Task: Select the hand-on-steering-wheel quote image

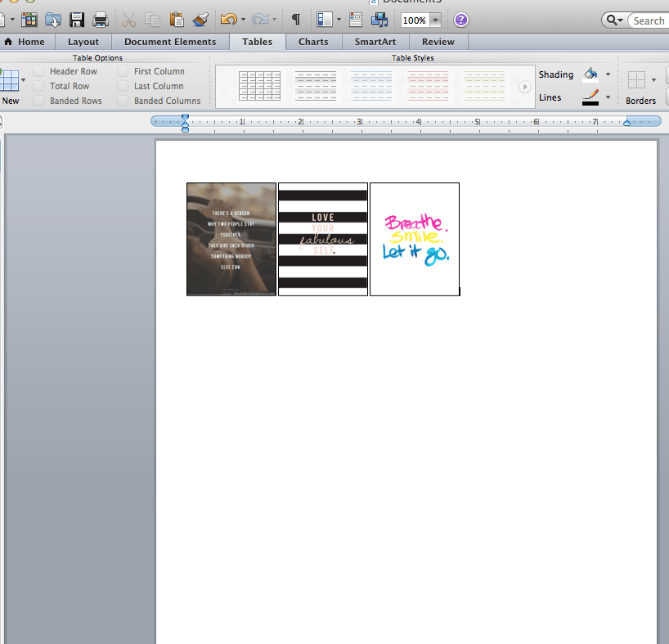Action: 231,239
